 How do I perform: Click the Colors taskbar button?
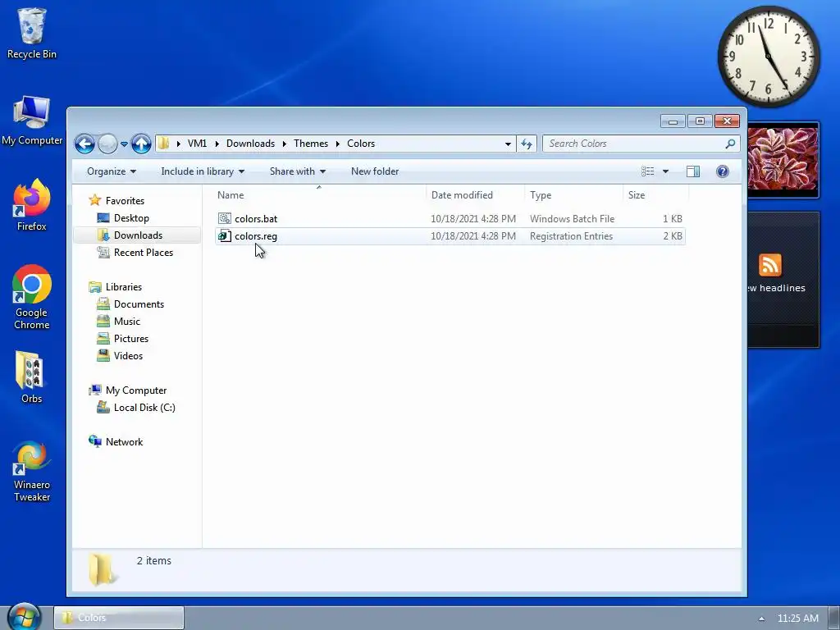pos(119,618)
